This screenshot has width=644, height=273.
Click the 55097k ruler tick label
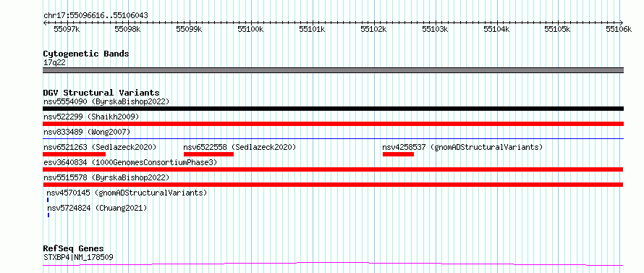(x=67, y=29)
